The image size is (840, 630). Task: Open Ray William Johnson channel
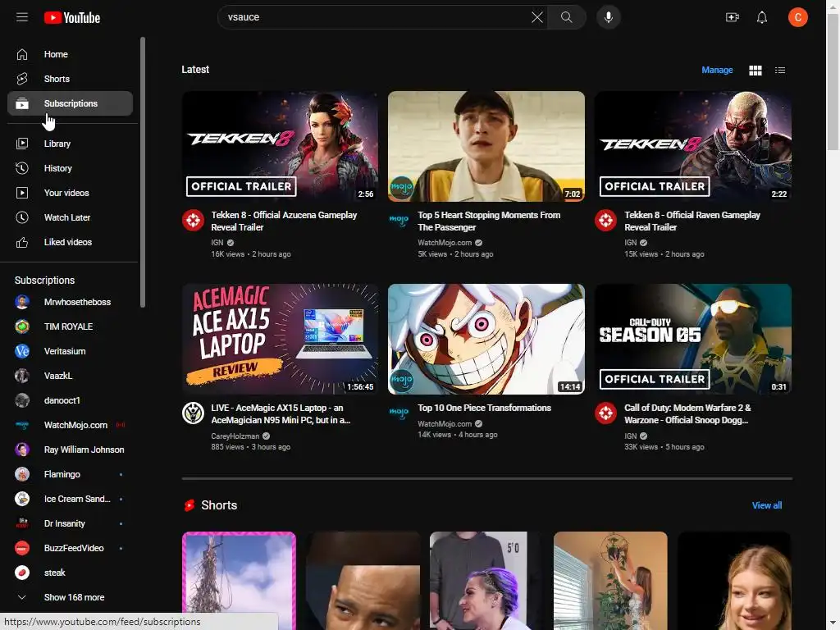[71, 450]
